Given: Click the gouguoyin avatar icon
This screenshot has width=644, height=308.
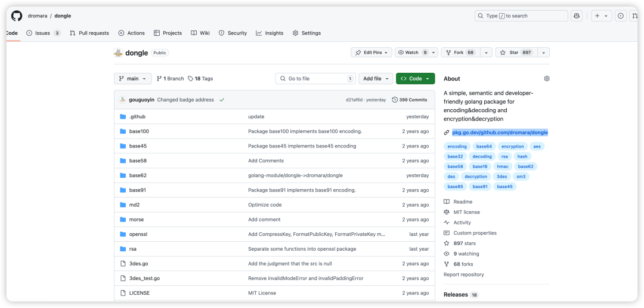Looking at the screenshot, I should pyautogui.click(x=122, y=100).
